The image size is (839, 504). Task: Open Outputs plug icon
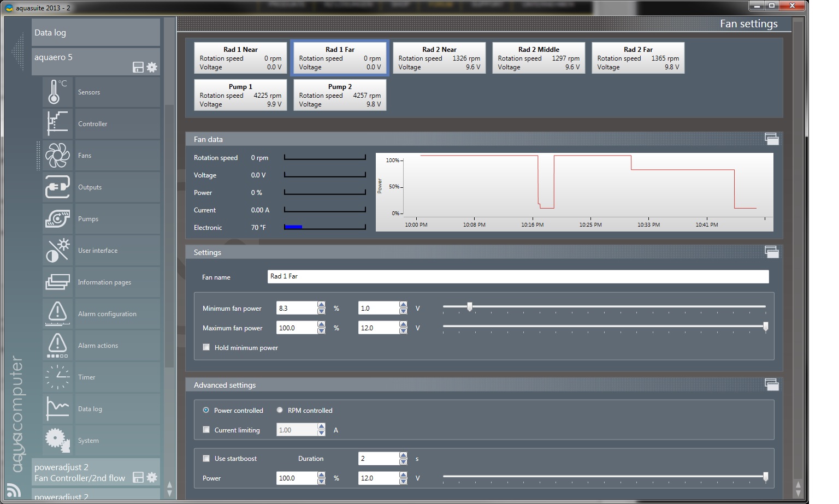(x=57, y=187)
